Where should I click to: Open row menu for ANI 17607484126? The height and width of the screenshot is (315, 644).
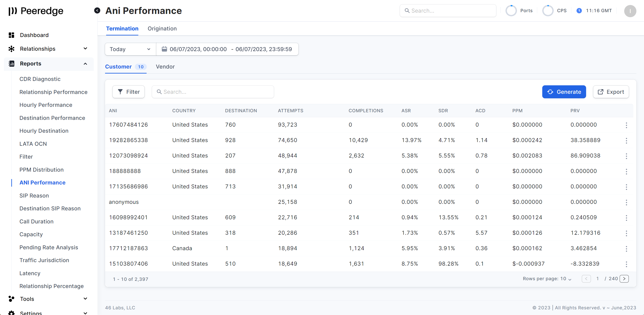click(626, 125)
